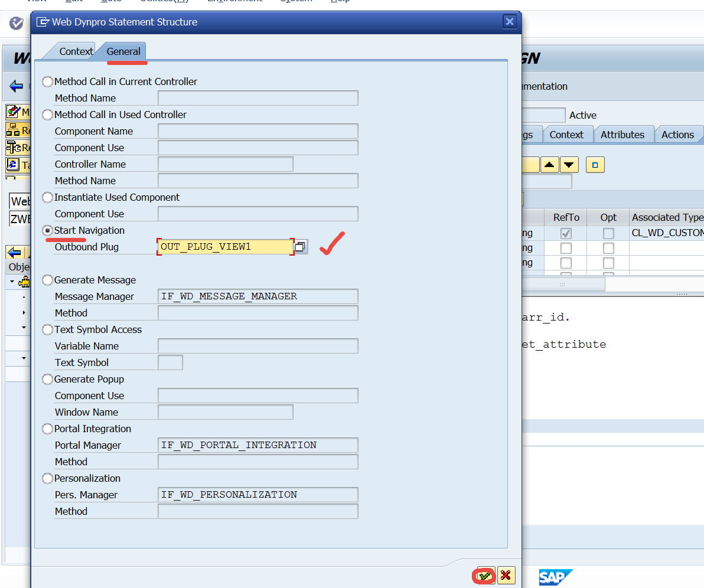
Task: Click the yellow square toolbar icon
Action: (595, 165)
